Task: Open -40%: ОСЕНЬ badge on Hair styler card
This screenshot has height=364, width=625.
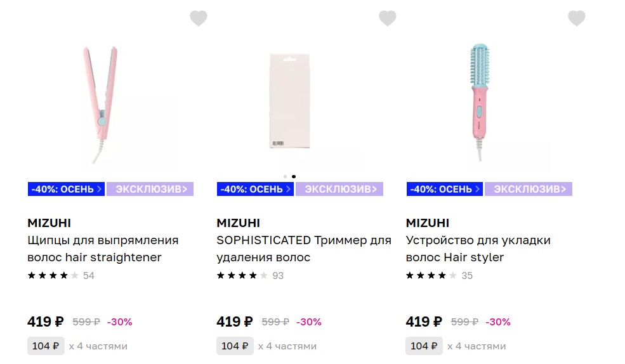Action: pos(445,189)
